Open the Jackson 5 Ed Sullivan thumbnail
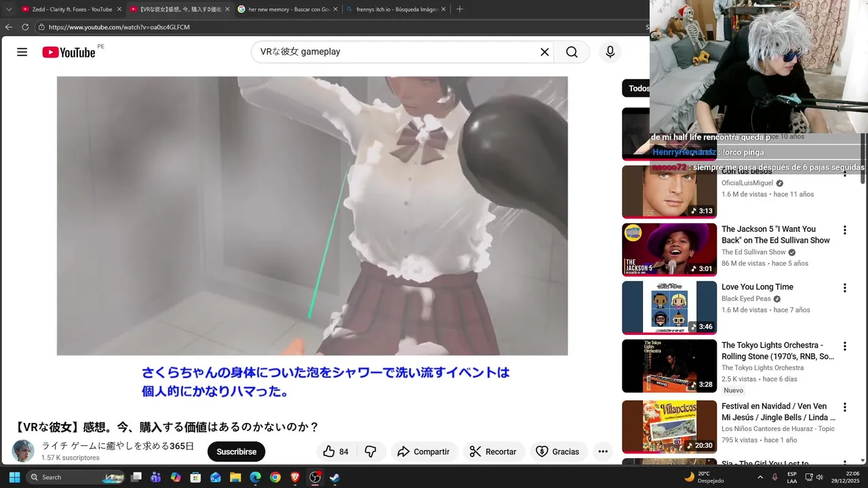The image size is (868, 488). coord(669,249)
